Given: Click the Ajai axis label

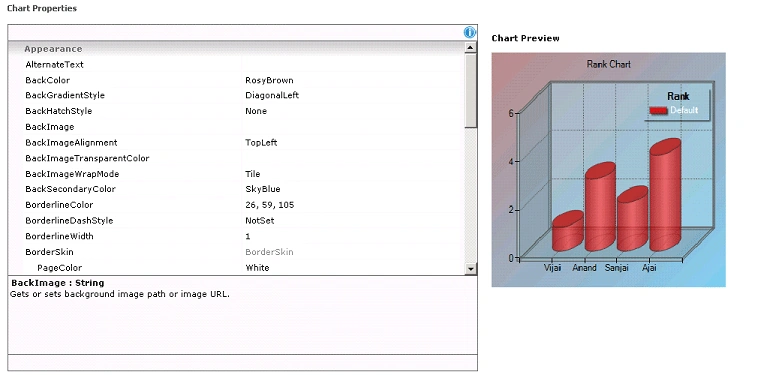Looking at the screenshot, I should pos(649,267).
